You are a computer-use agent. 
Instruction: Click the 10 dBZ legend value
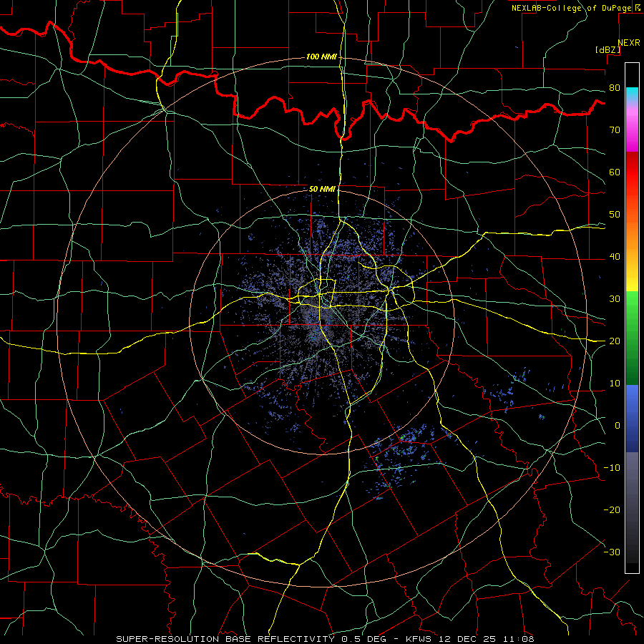(615, 384)
